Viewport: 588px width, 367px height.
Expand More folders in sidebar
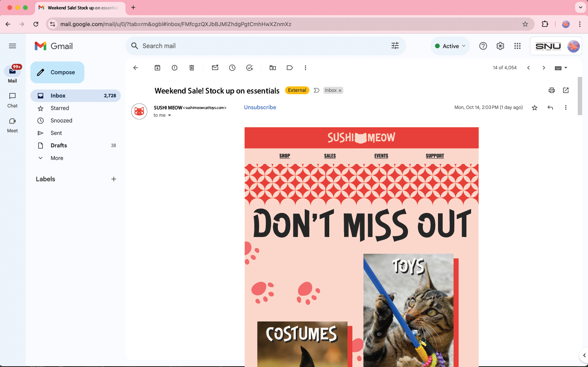coord(57,158)
